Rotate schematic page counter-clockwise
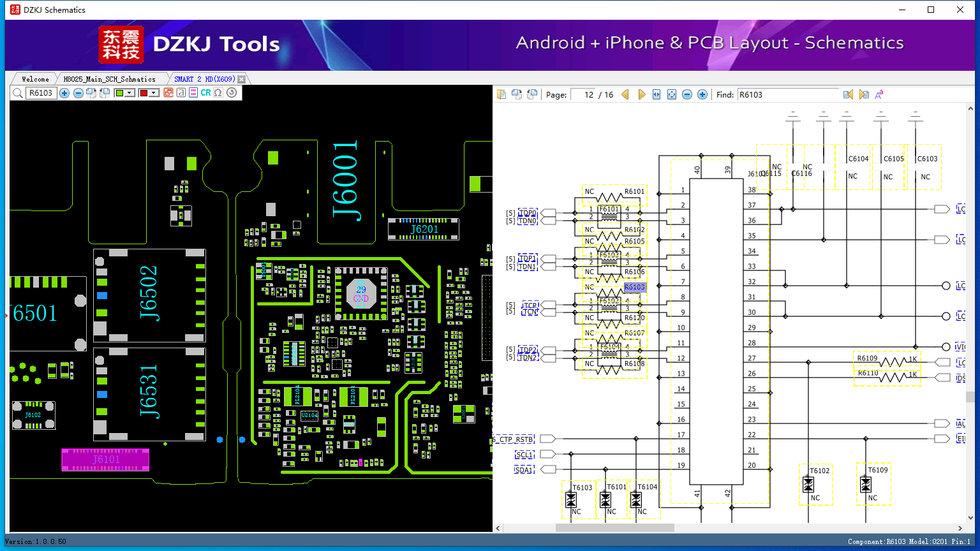This screenshot has height=551, width=980. click(532, 94)
